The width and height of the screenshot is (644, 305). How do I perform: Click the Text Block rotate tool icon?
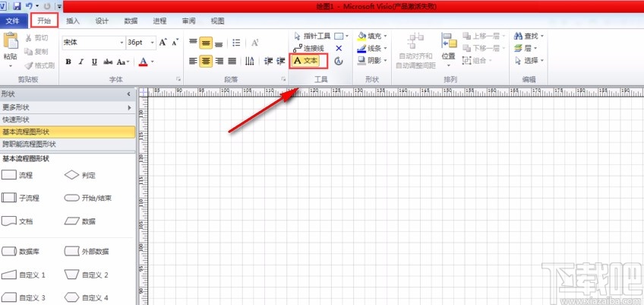(x=339, y=61)
